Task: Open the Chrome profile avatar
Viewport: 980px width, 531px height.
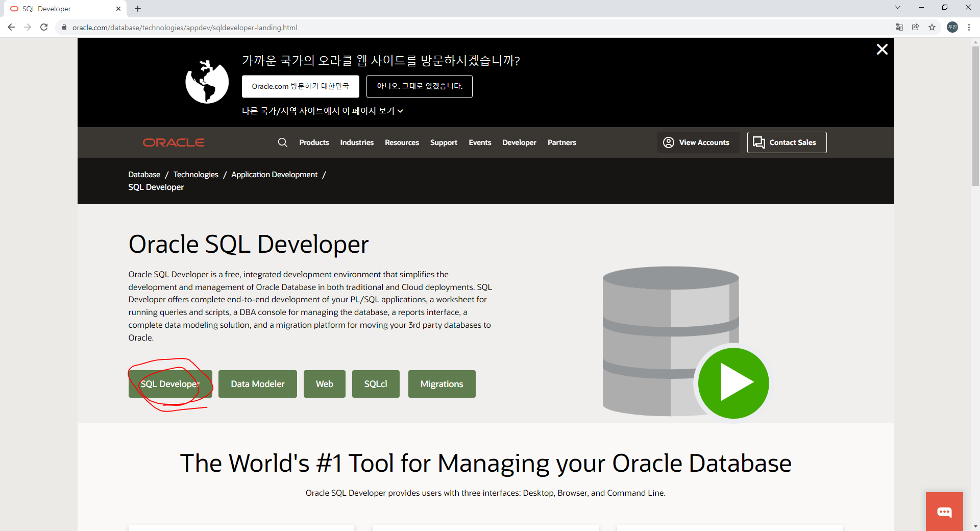Action: pos(952,27)
